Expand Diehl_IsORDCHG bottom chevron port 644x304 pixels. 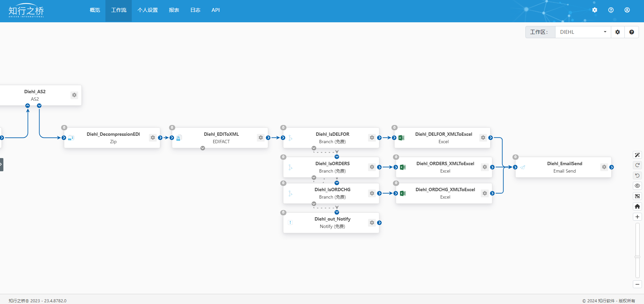point(314,204)
